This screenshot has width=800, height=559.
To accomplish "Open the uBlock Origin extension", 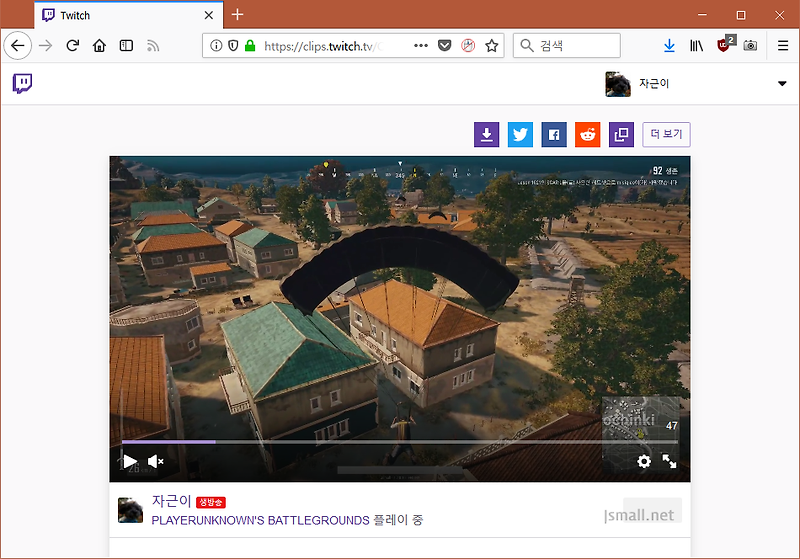I will pos(725,45).
